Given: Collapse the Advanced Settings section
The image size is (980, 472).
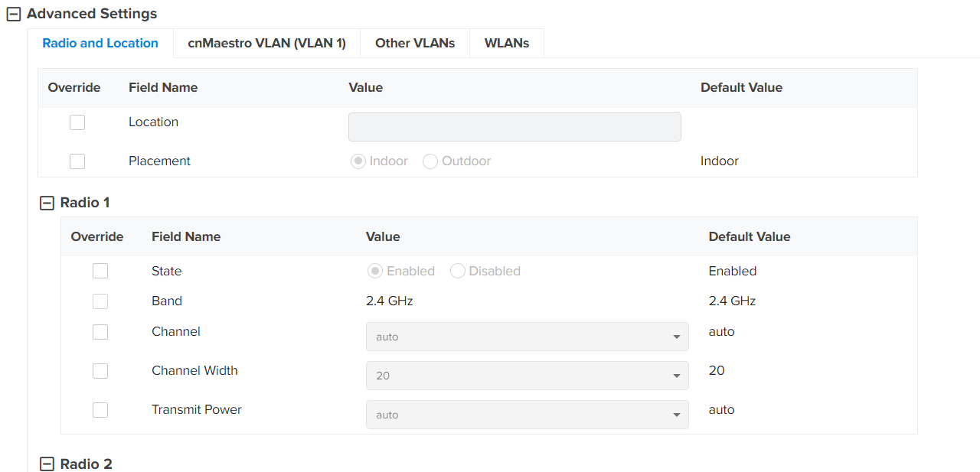Looking at the screenshot, I should click(x=13, y=14).
